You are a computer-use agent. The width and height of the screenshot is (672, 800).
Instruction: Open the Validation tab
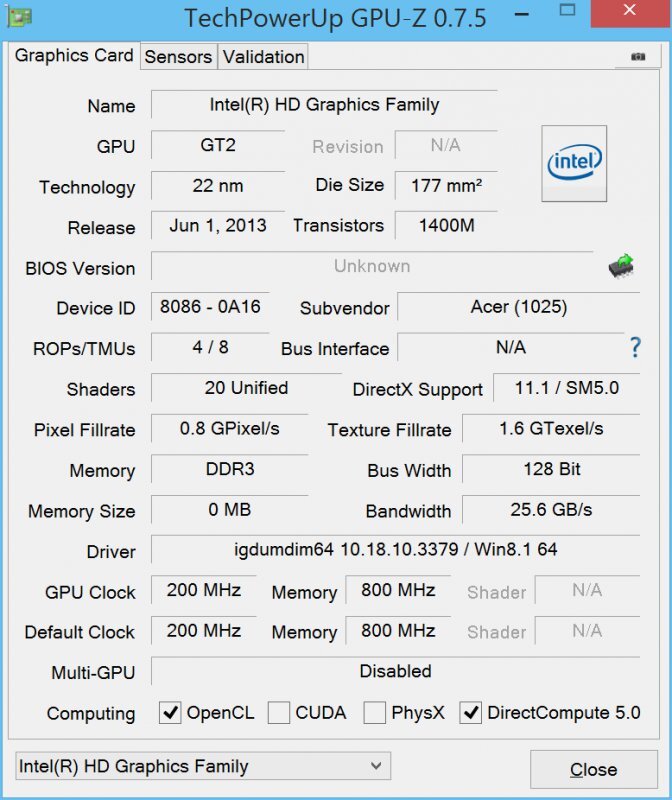coord(262,57)
